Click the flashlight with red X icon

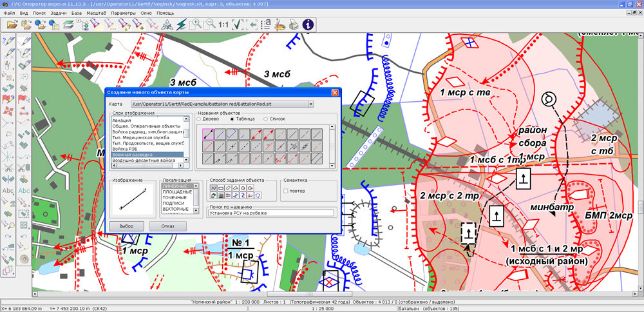(x=153, y=24)
